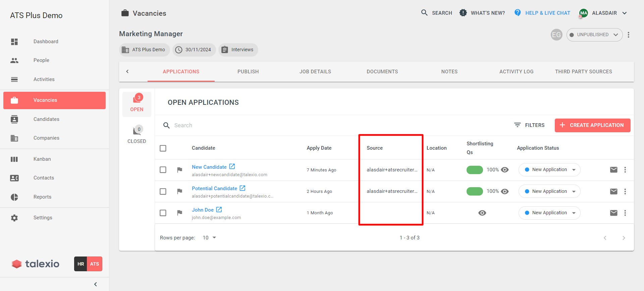The image size is (644, 291).
Task: Click the MA user avatar
Action: coord(583,13)
